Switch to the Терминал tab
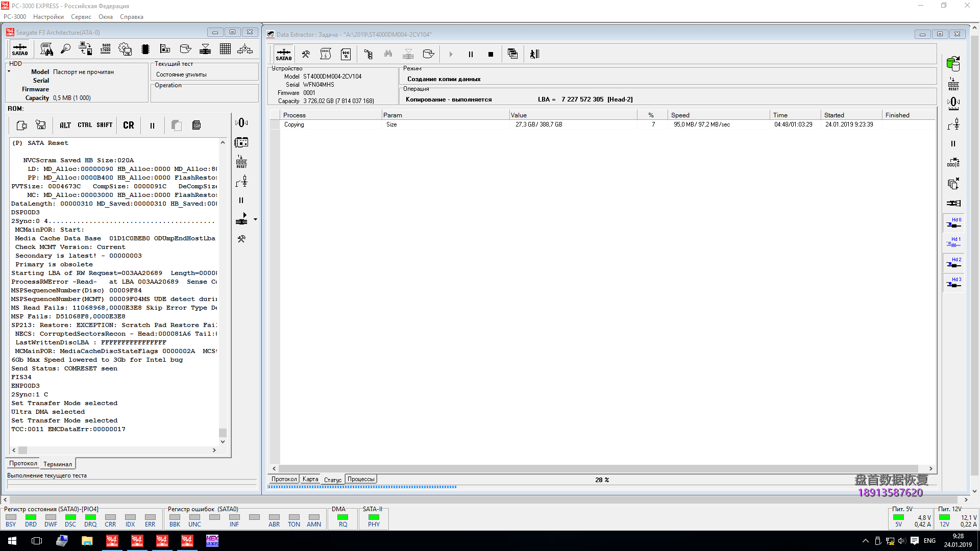The width and height of the screenshot is (980, 551). pos(58,464)
